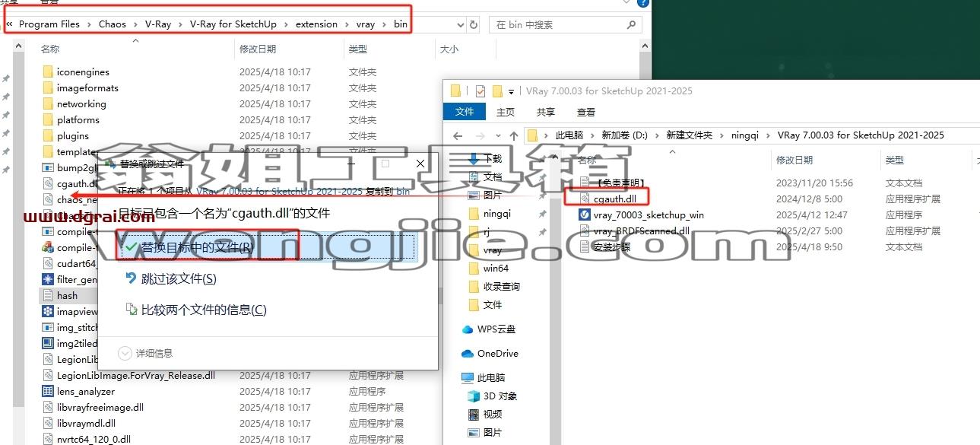Open 视频 in navigation pane
Image resolution: width=980 pixels, height=445 pixels.
[493, 415]
